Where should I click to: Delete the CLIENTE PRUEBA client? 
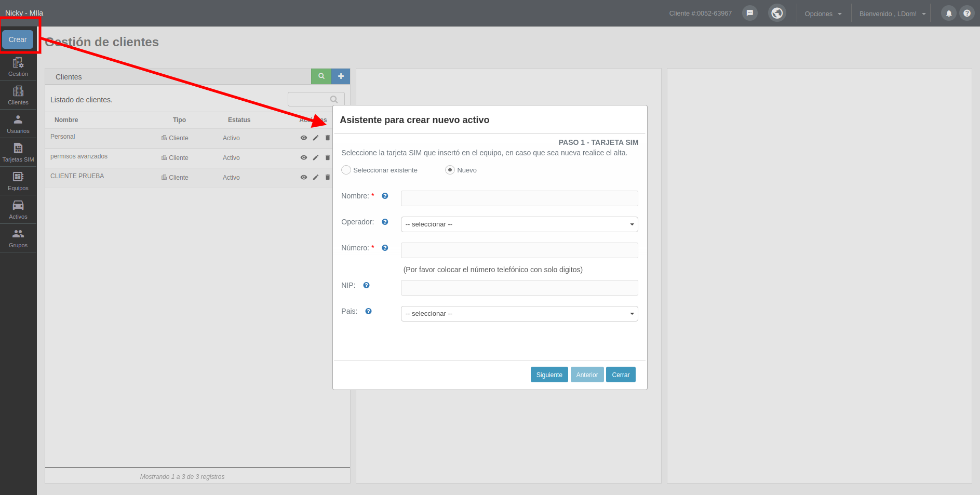[328, 177]
